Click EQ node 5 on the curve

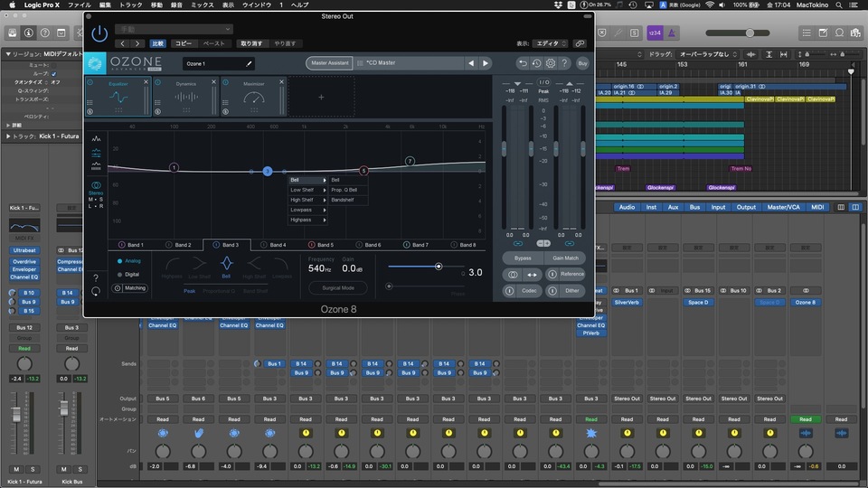[x=363, y=171]
